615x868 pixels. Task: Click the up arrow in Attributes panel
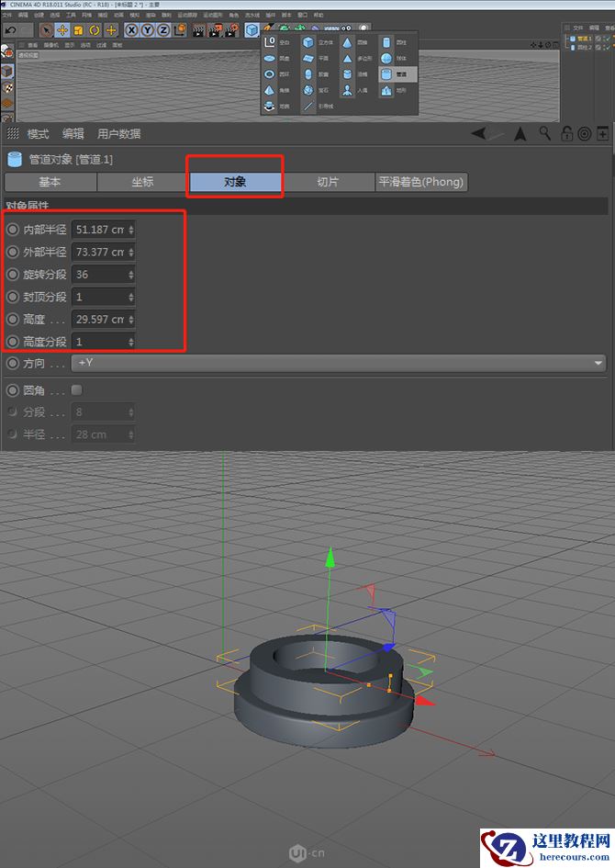tap(520, 133)
